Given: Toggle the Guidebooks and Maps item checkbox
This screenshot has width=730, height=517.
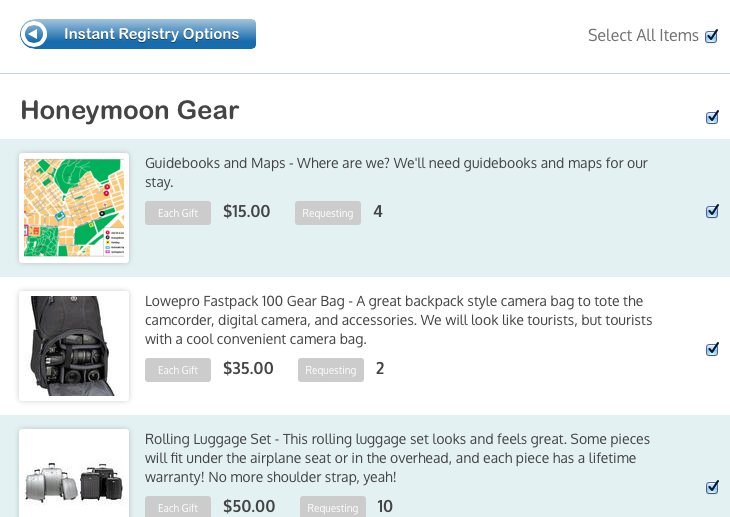Looking at the screenshot, I should pos(712,211).
